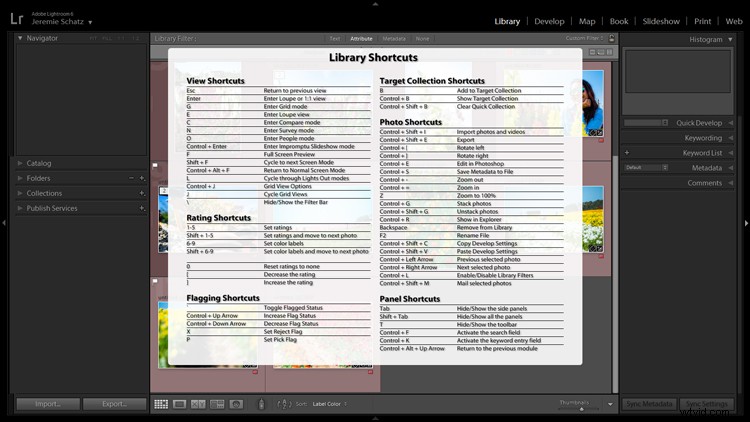Open the identity plate dropdown by Jeremie Schatz
Viewport: 750px width, 422px height.
click(90, 22)
